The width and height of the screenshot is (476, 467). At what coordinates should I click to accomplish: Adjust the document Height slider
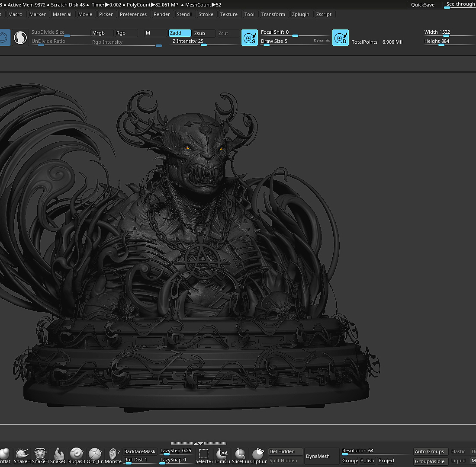point(450,42)
